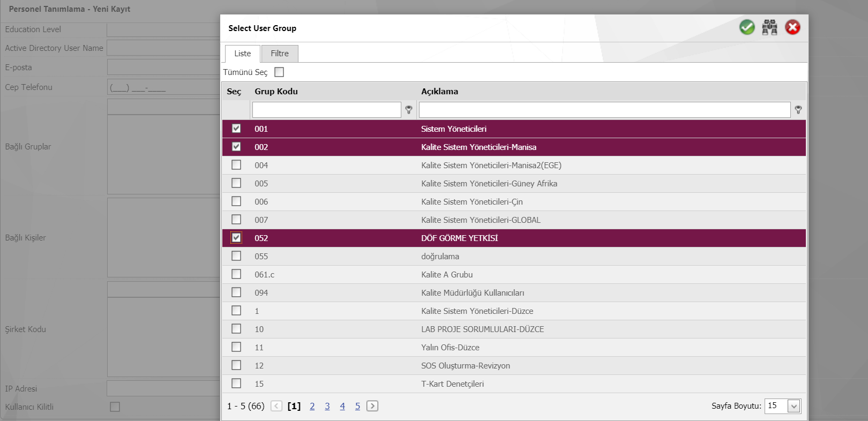Jump to page 5 of results
Image resolution: width=868 pixels, height=421 pixels.
tap(357, 407)
